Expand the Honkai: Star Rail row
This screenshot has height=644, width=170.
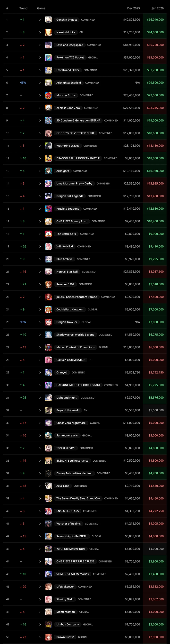click(40, 272)
